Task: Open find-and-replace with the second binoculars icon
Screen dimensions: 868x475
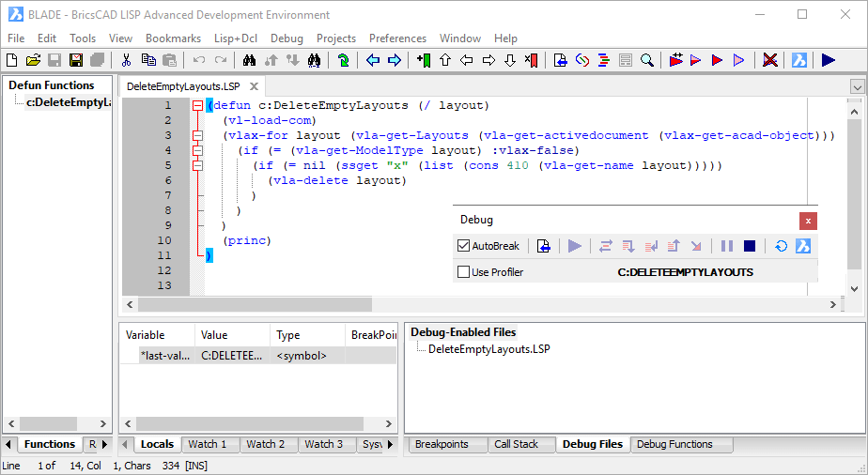Action: [x=314, y=60]
